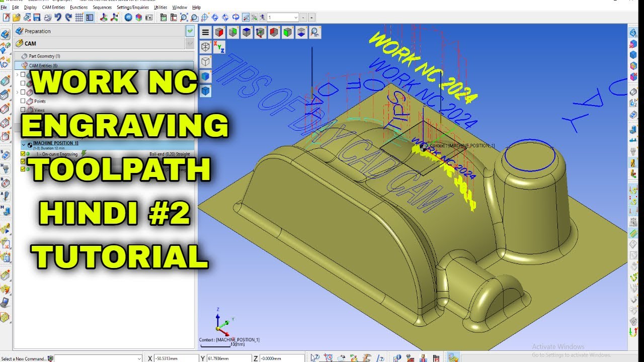644x362 pixels.
Task: Uncheck the On-curve Engraving toolpath checkbox
Action: tap(23, 154)
